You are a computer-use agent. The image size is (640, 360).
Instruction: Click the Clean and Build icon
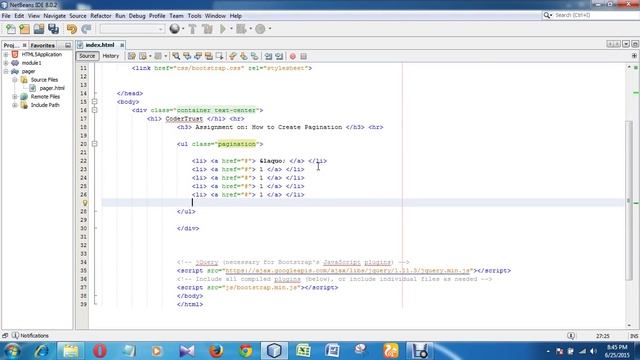click(x=207, y=29)
